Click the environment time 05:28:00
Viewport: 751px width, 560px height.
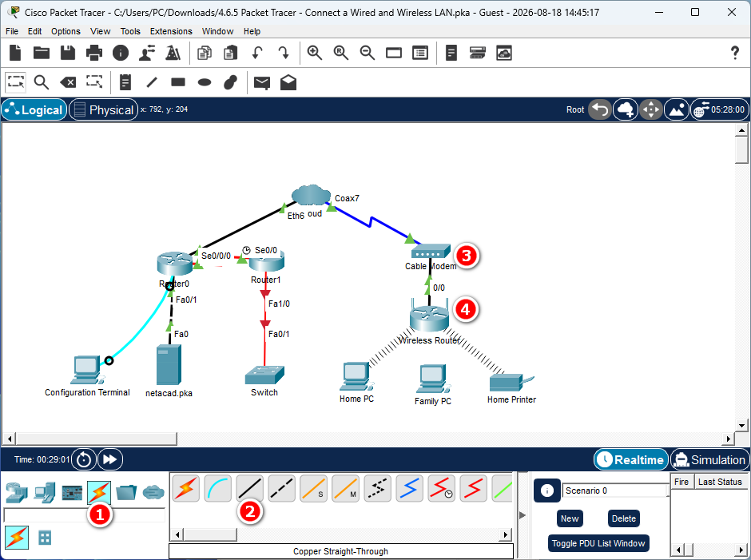click(720, 109)
